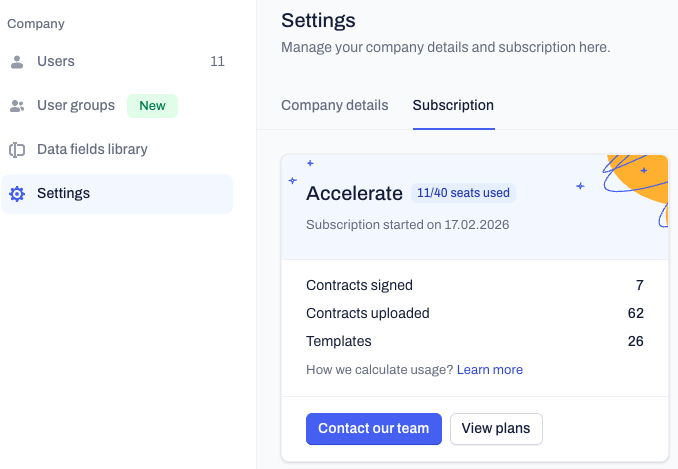678x469 pixels.
Task: Click the Contracts signed row
Action: (475, 285)
